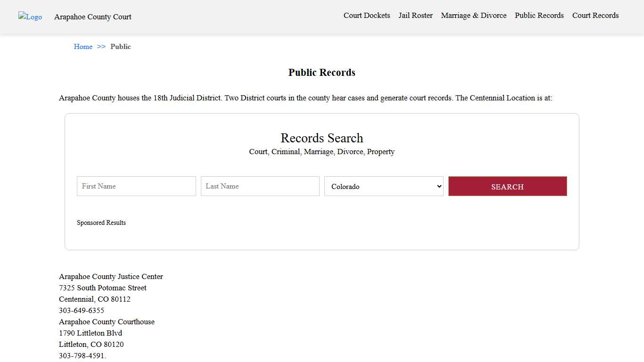Click the Arapahoe County Court site title

(x=92, y=17)
